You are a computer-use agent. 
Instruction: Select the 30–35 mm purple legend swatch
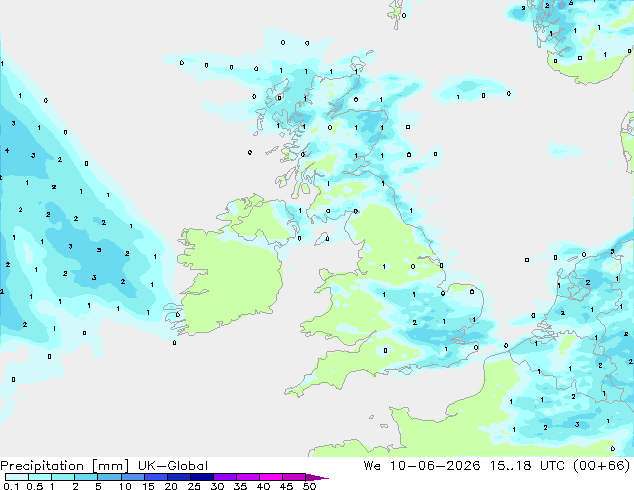pos(224,477)
